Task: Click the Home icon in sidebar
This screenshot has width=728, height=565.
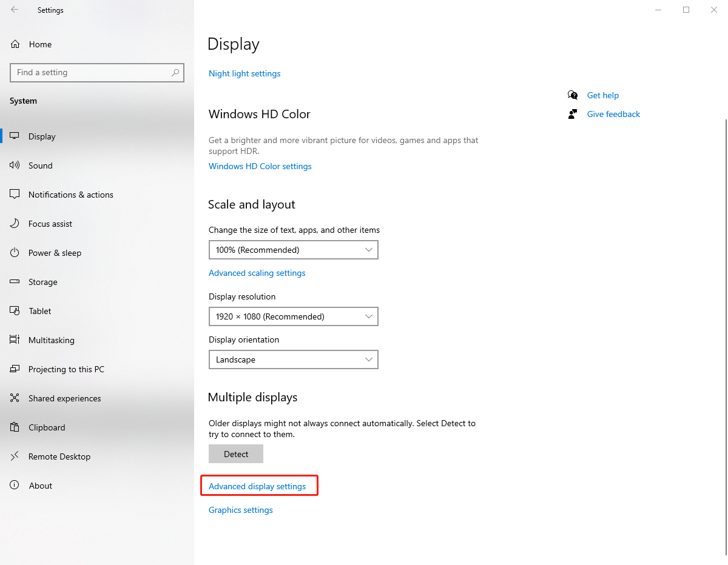Action: (15, 44)
